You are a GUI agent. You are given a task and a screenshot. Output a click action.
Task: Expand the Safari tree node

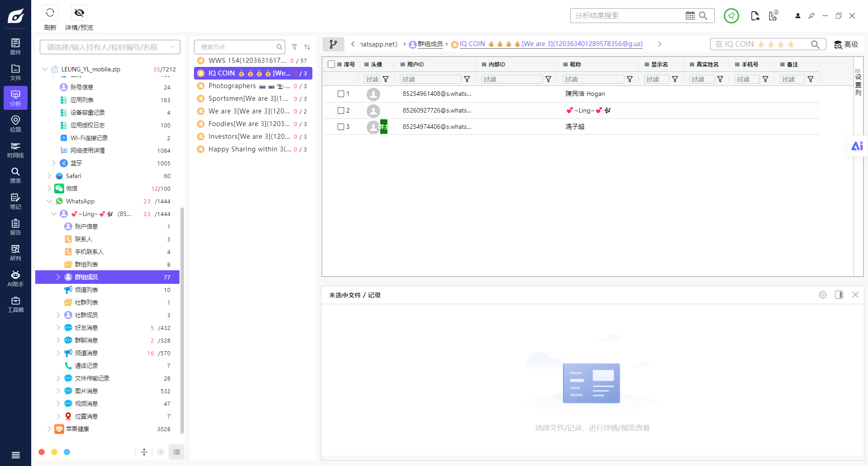tap(49, 176)
